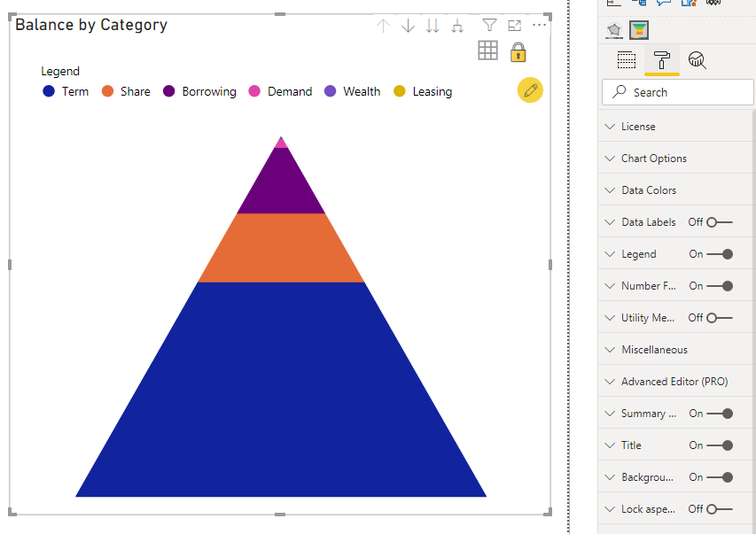Screen dimensions: 756x534
Task: Enable the Lock aspect switch
Action: [x=720, y=509]
